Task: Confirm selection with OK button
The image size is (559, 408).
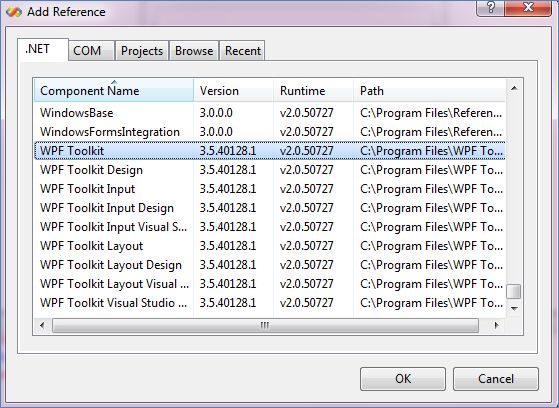Action: point(403,379)
